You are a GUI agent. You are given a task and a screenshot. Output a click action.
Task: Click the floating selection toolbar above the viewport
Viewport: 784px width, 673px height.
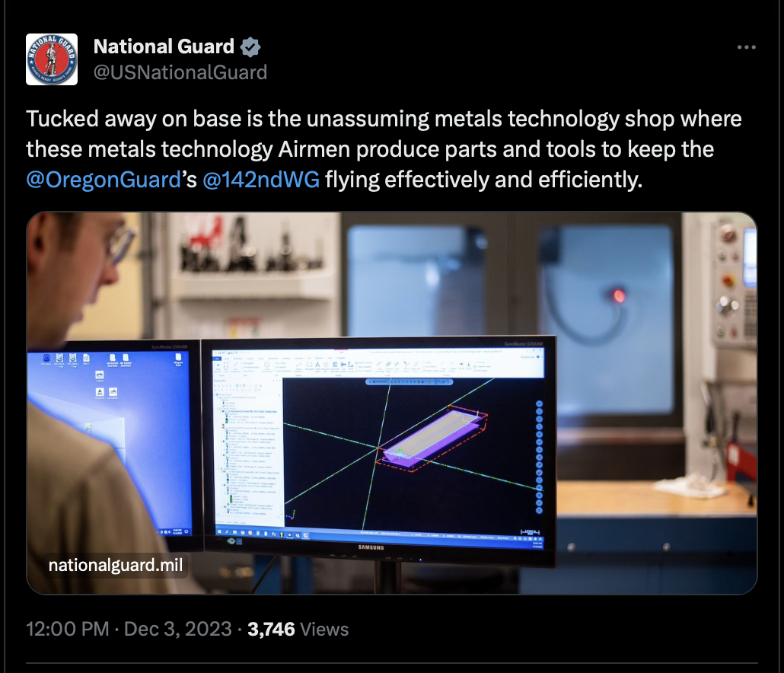point(409,382)
